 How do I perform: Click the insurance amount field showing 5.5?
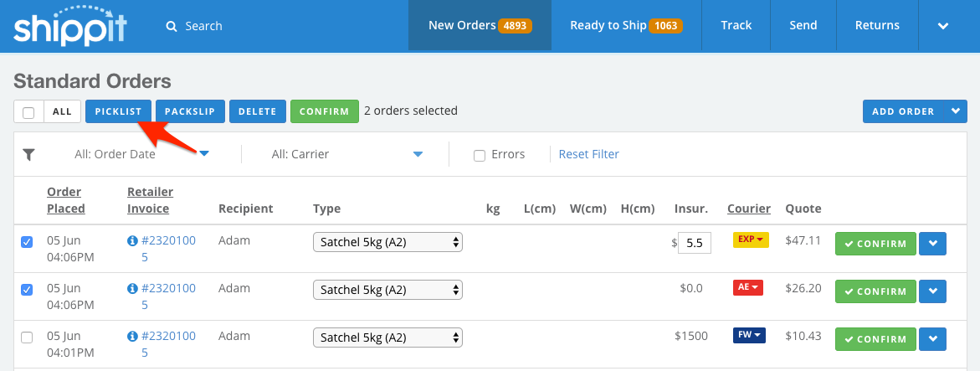click(x=694, y=243)
